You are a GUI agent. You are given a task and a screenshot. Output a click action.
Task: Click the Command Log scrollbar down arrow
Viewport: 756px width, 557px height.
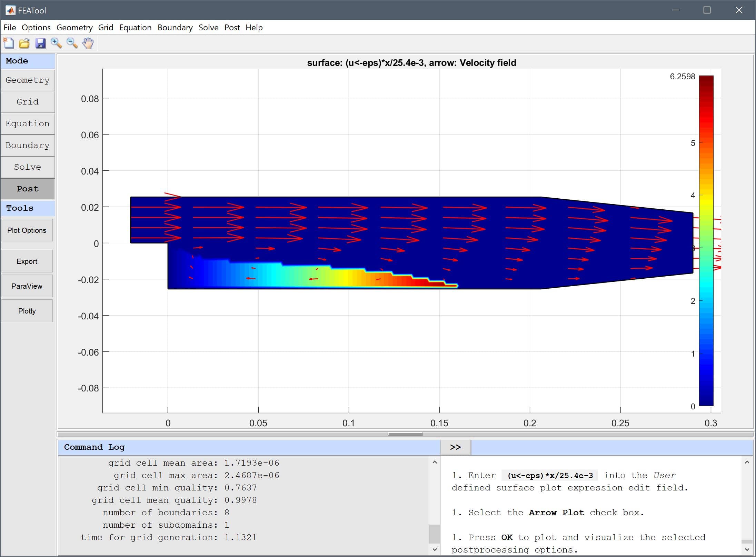click(x=435, y=549)
